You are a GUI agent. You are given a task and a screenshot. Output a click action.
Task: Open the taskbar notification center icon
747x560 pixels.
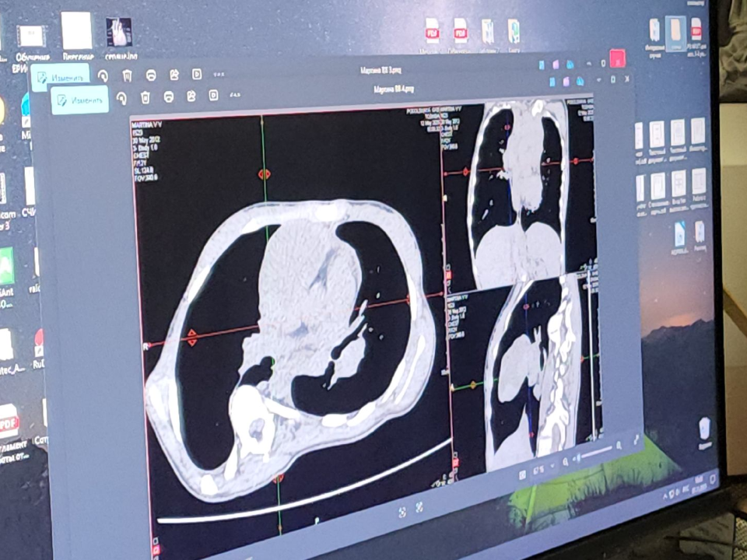point(714,478)
